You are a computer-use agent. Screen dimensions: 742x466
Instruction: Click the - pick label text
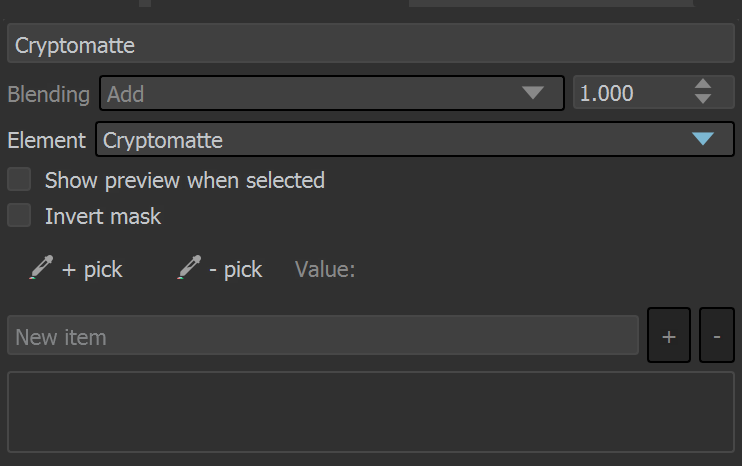click(236, 270)
